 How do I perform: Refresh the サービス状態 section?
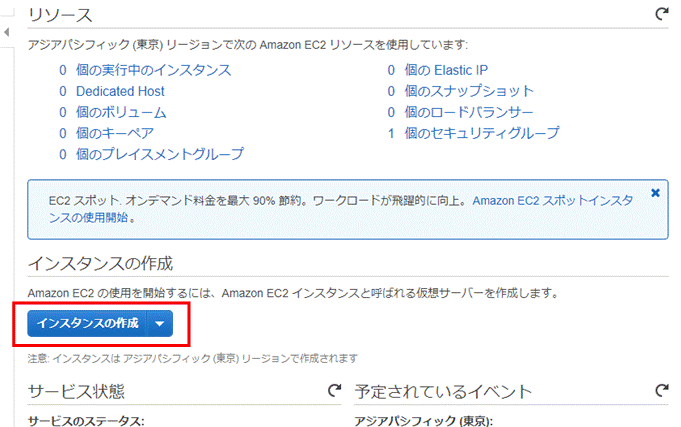[334, 391]
